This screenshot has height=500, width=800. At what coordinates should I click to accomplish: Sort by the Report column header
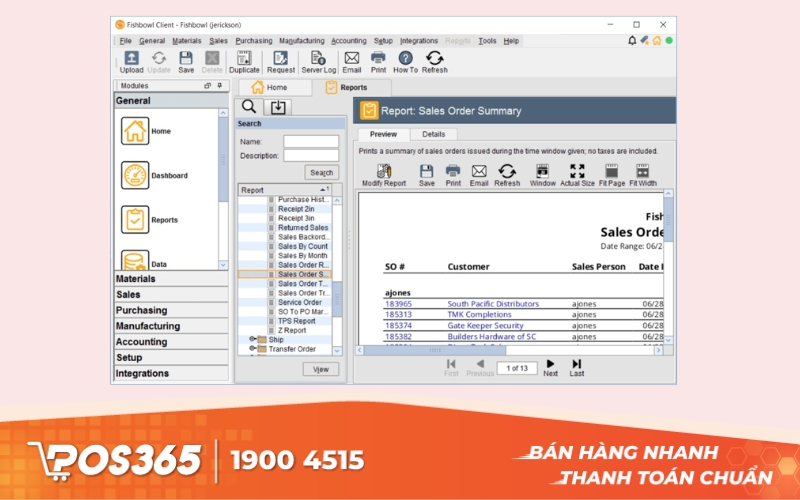(x=285, y=190)
